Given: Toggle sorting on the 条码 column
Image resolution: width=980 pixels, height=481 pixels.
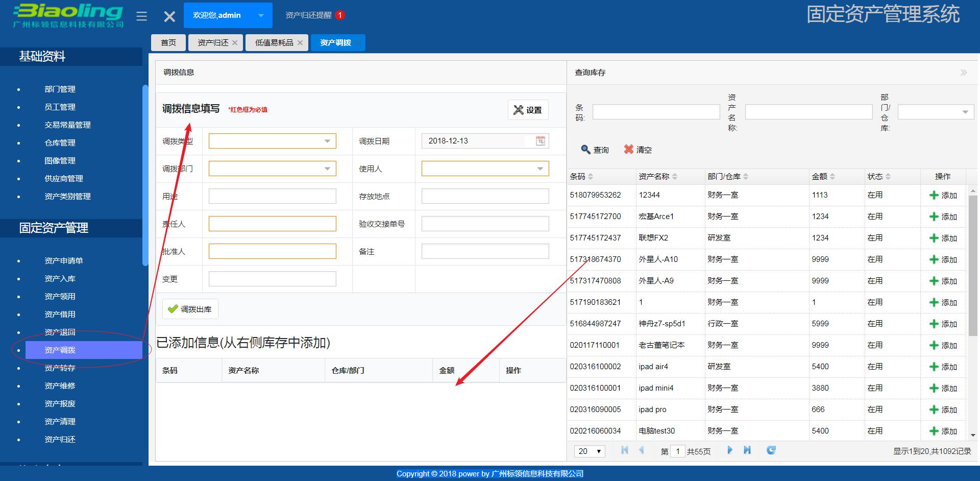Looking at the screenshot, I should point(591,176).
